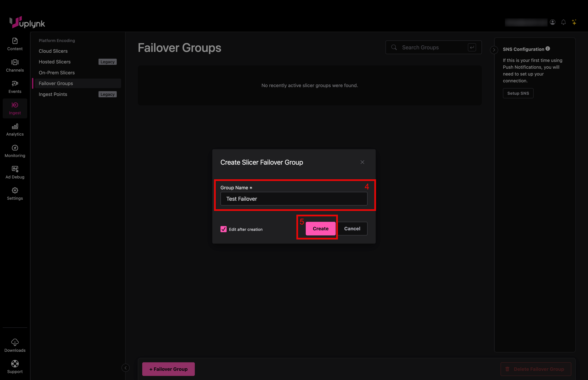
Task: Open the Ad Debug sidebar icon
Action: [15, 169]
